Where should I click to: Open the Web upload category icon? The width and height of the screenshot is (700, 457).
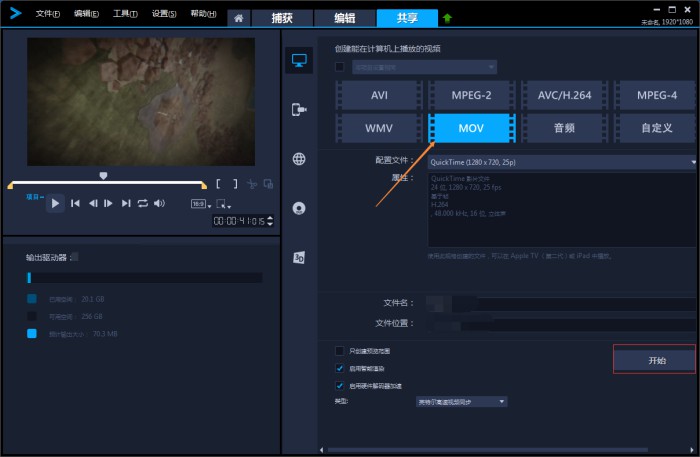point(298,159)
